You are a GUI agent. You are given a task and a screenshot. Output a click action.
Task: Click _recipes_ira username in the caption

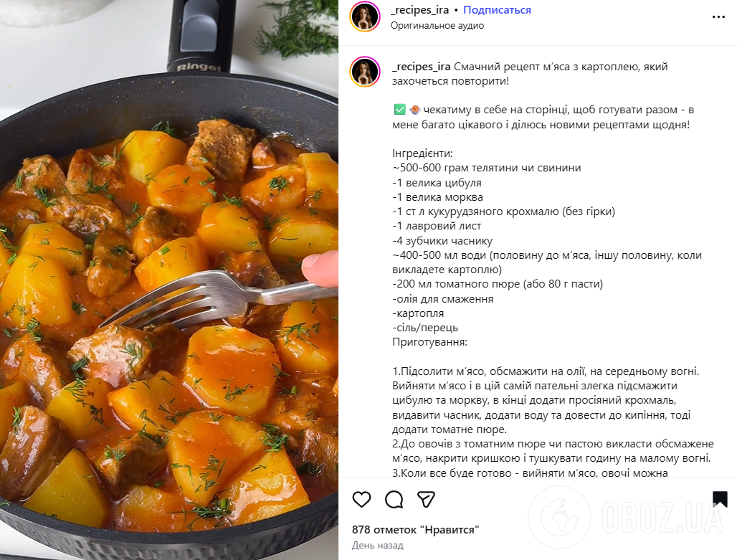pos(422,67)
